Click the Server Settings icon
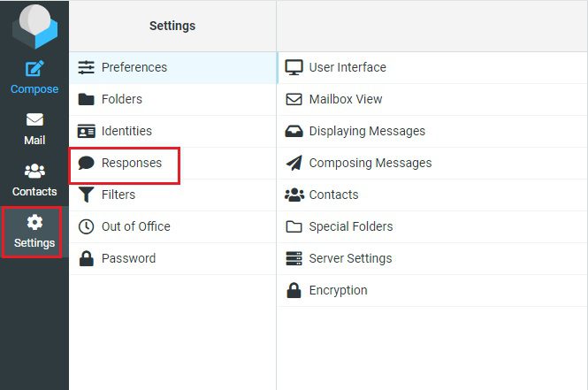The height and width of the screenshot is (390, 588). [294, 258]
